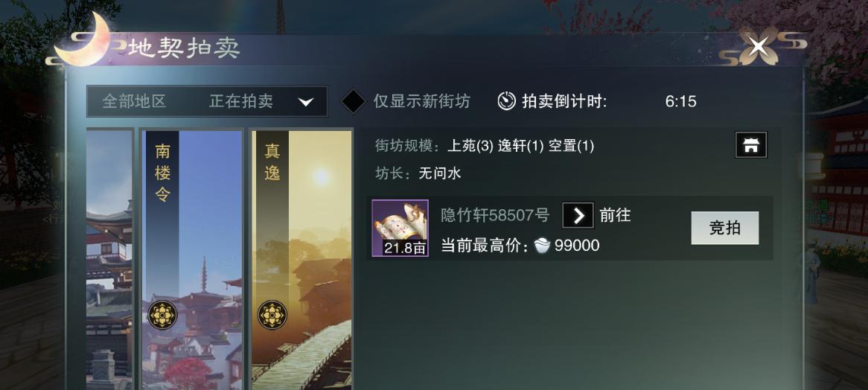
Task: Click the silver ingot icon next to 99000
Action: pyautogui.click(x=542, y=246)
